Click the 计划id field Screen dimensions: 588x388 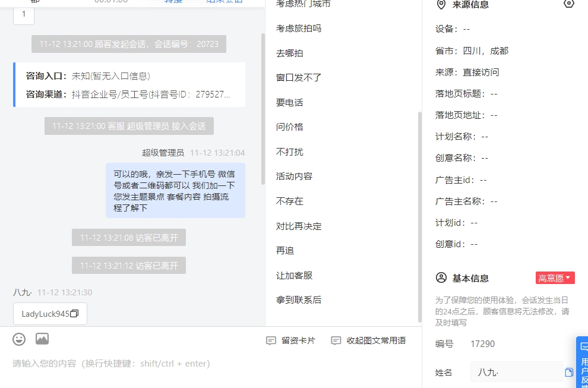click(457, 223)
